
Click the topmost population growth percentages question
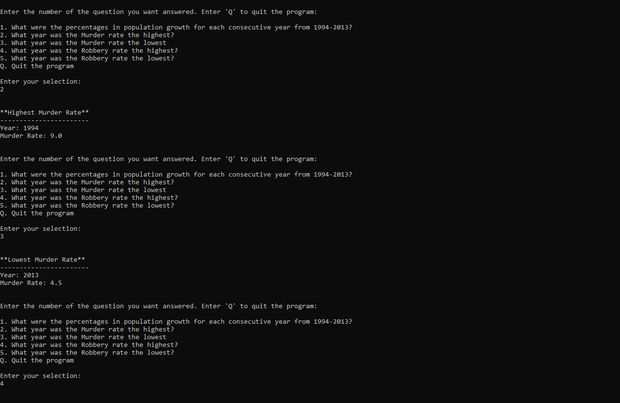(176, 27)
